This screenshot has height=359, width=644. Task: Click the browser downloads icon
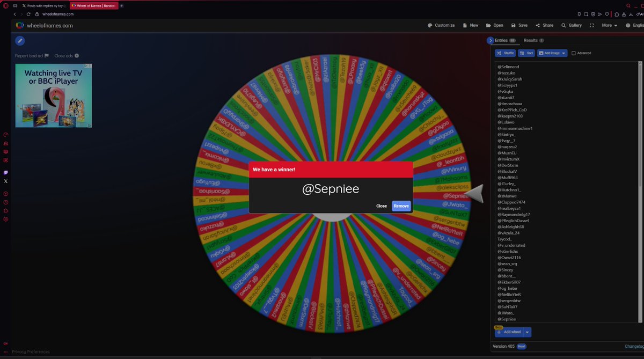631,14
